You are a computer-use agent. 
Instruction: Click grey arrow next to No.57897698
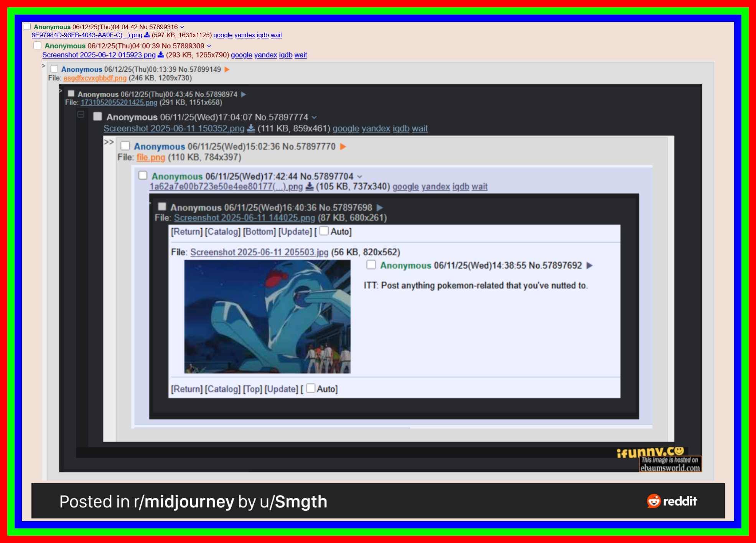[x=380, y=207]
